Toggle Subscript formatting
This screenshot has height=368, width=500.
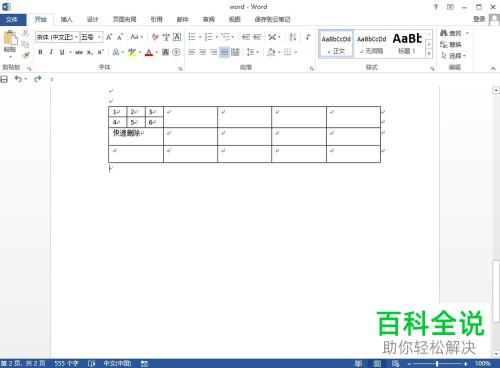coord(90,52)
